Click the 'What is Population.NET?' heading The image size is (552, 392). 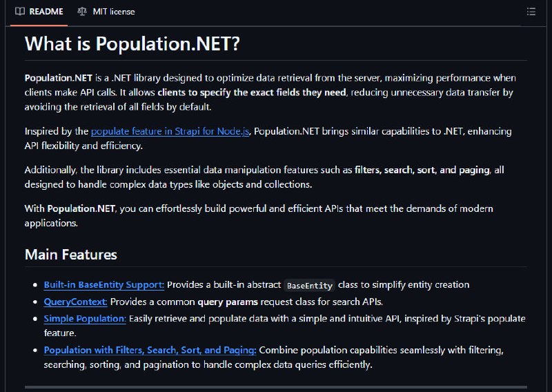coord(132,43)
